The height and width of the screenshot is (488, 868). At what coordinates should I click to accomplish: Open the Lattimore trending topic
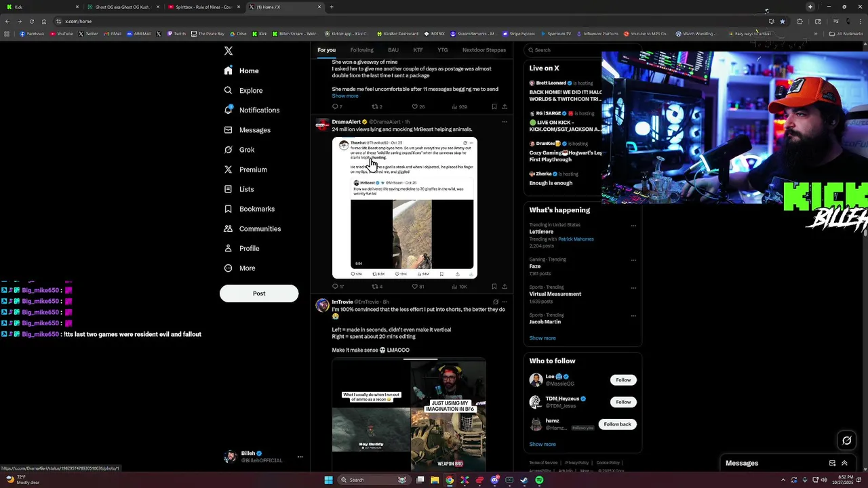tap(541, 232)
